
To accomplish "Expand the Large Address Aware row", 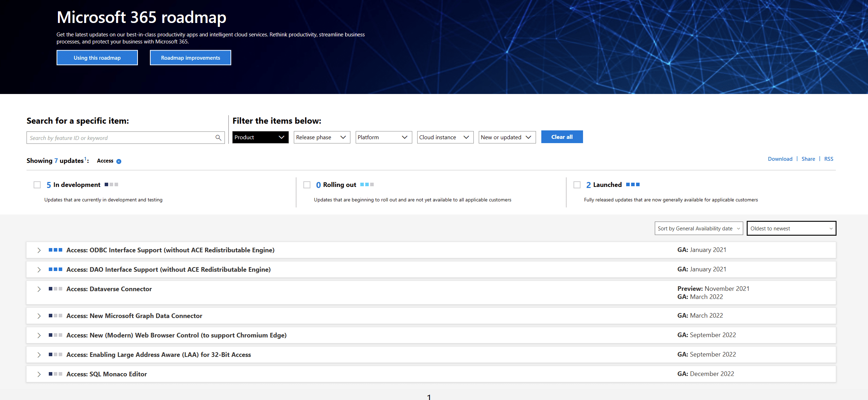I will 39,355.
